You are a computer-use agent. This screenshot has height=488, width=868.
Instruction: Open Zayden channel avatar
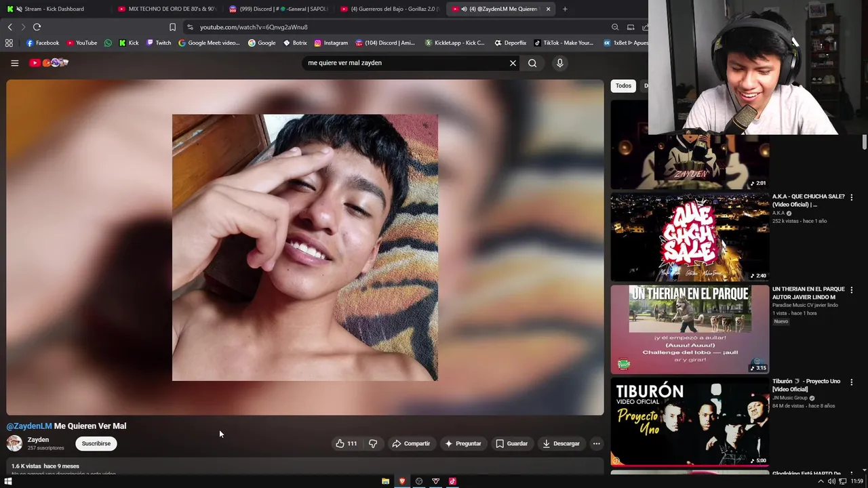coord(14,443)
